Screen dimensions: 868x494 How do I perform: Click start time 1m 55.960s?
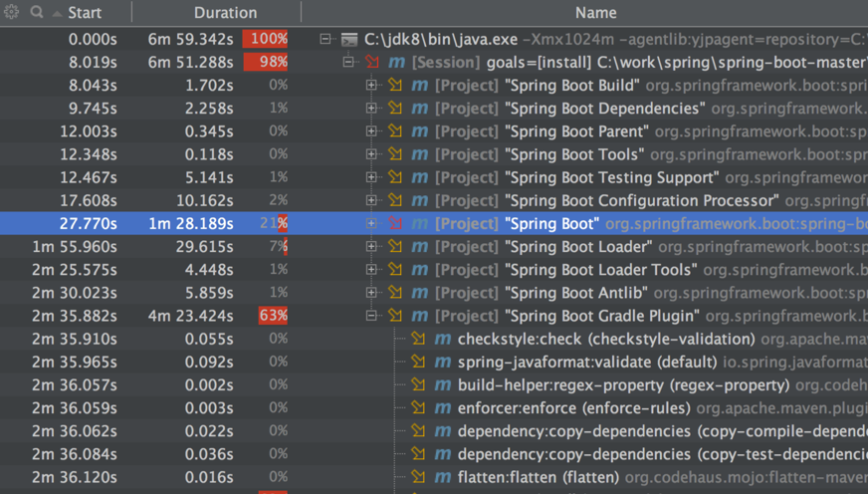point(75,246)
